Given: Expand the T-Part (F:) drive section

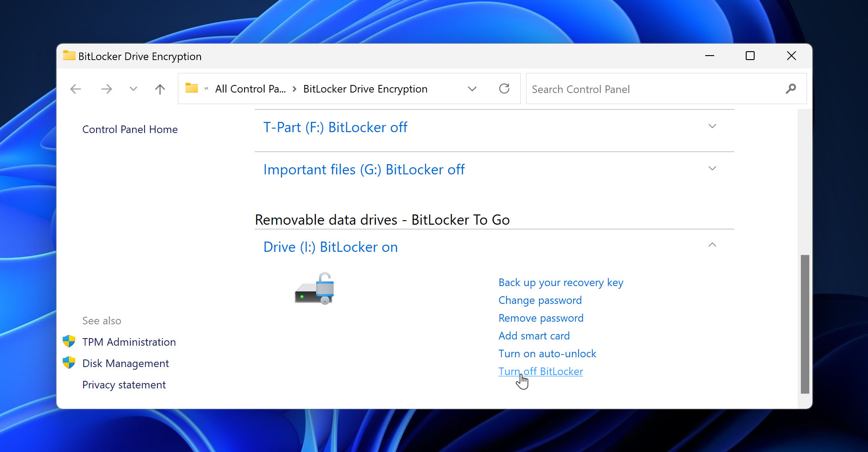Looking at the screenshot, I should 712,126.
